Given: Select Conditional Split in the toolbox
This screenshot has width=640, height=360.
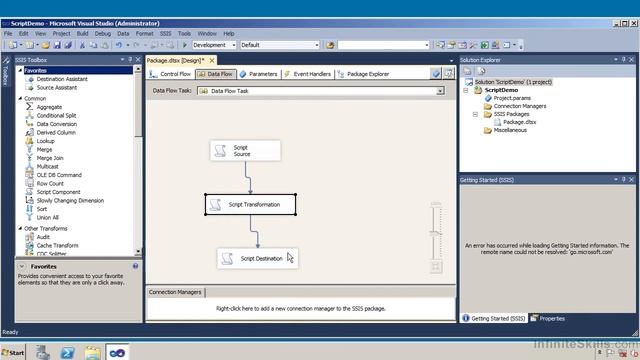Looking at the screenshot, I should 56,116.
